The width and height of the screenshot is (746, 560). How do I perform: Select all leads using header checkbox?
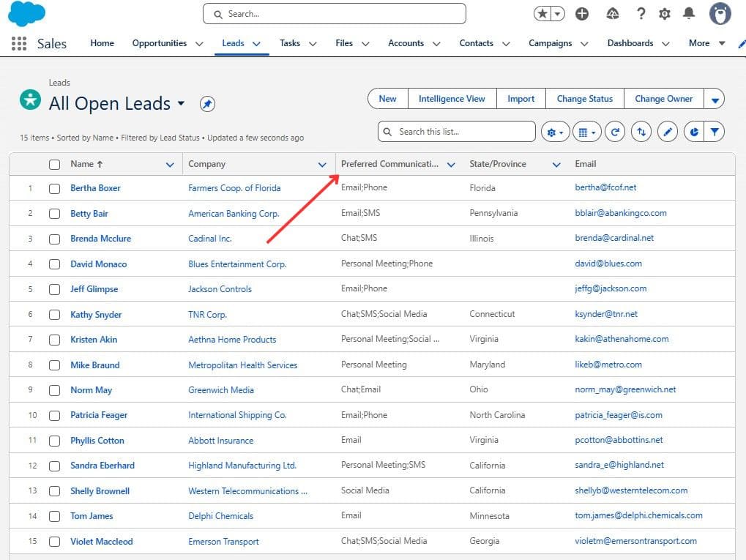point(54,164)
